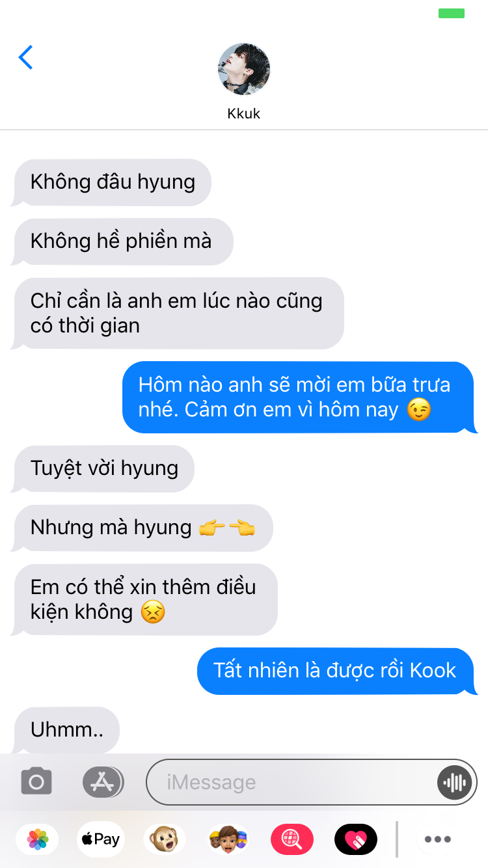Open contact details via Kkuk name
488x868 pixels.
[244, 113]
